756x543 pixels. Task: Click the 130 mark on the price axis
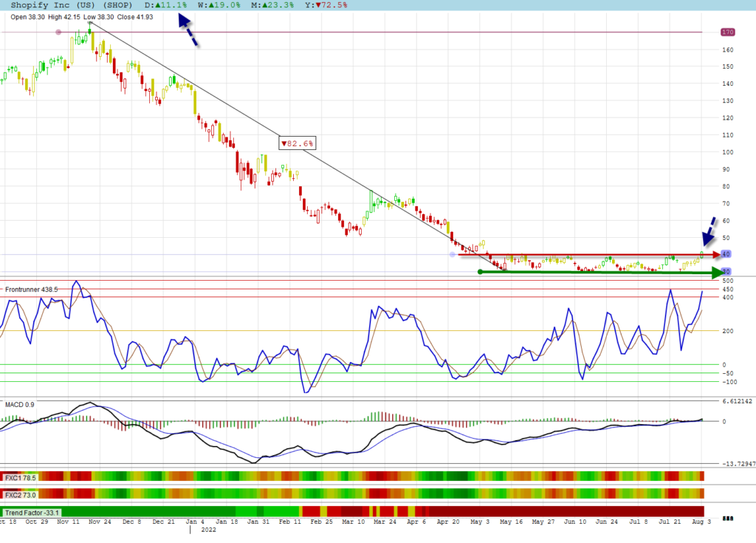pos(727,101)
